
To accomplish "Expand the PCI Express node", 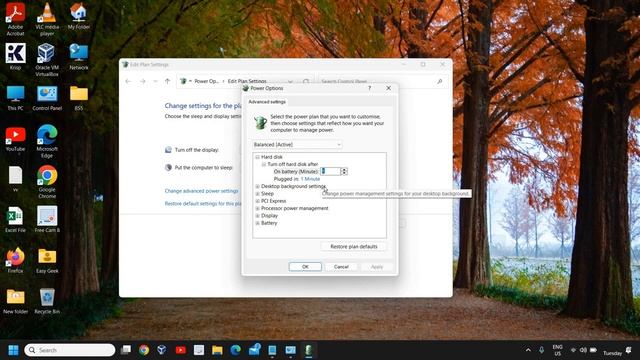I will pos(258,201).
